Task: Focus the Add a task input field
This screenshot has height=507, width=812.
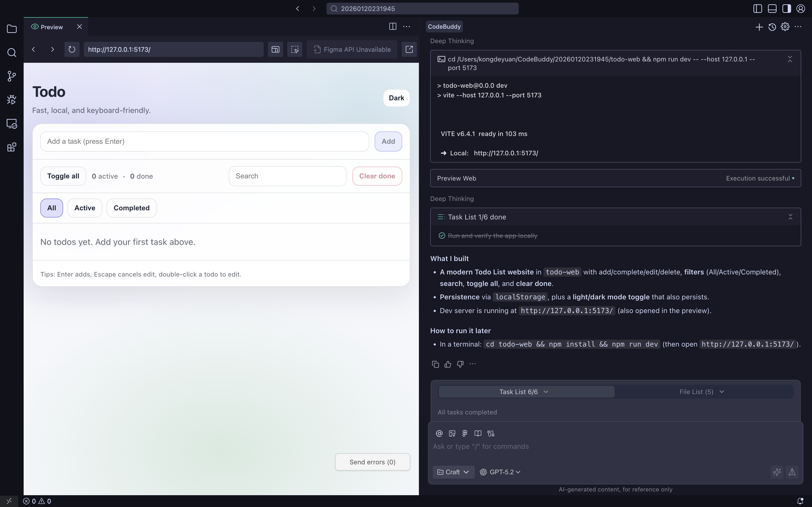Action: click(204, 142)
